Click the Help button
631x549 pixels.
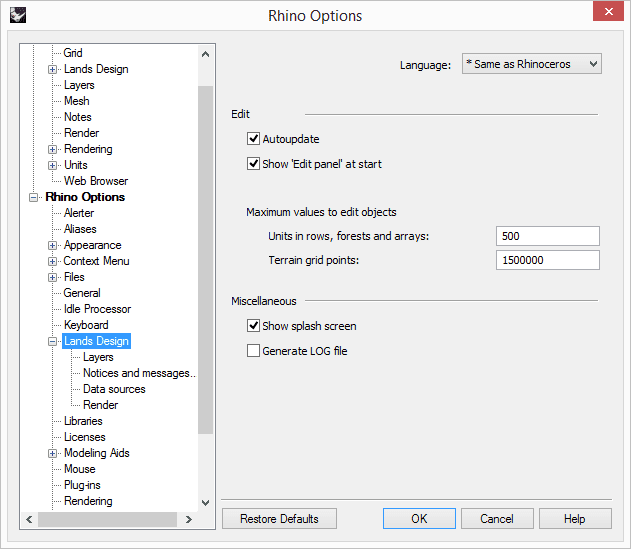point(574,519)
